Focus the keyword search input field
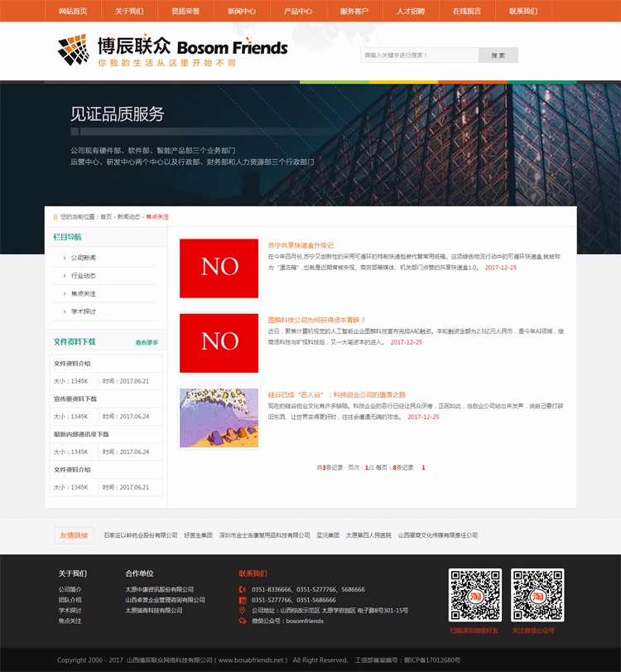Screen dimensions: 621x672 coord(419,56)
